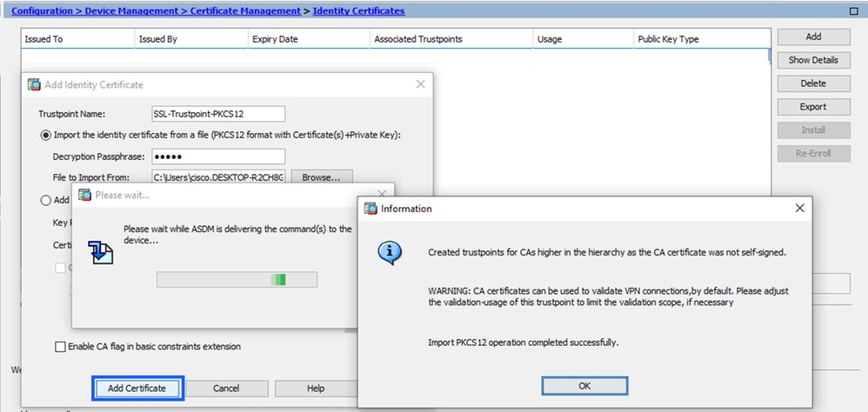Go to the Device Management breadcrumb link
The width and height of the screenshot is (868, 412).
click(x=131, y=10)
